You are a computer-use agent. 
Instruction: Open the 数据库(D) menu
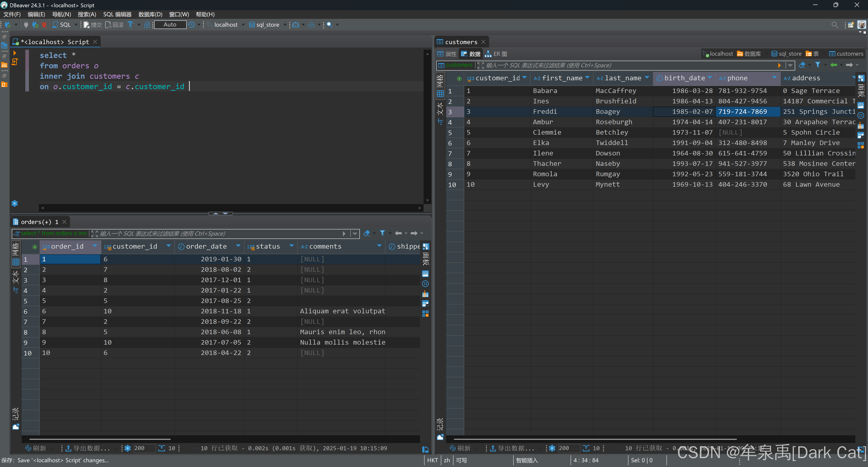(x=150, y=14)
